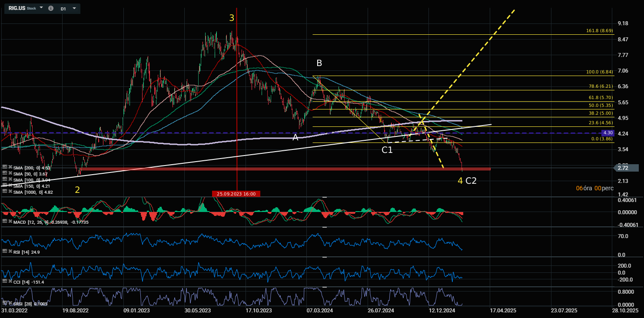Select the Fibonacci 38.2 (5.00) label
This screenshot has height=318, width=644.
[600, 113]
